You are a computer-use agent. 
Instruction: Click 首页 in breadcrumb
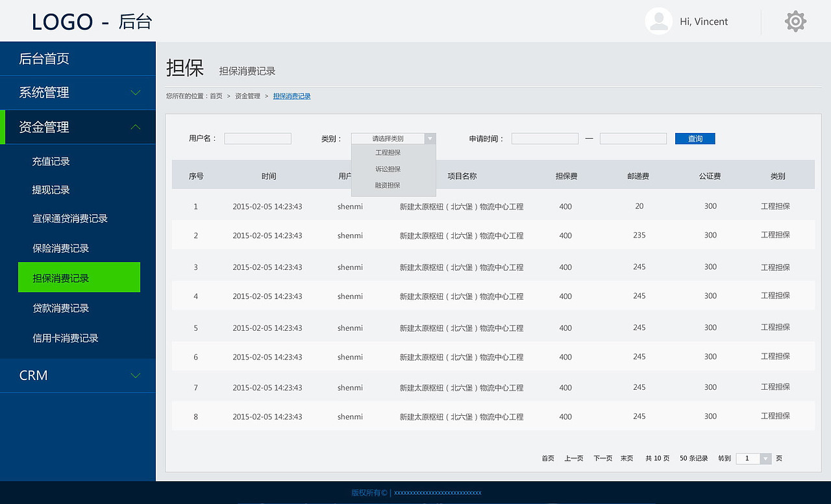216,96
